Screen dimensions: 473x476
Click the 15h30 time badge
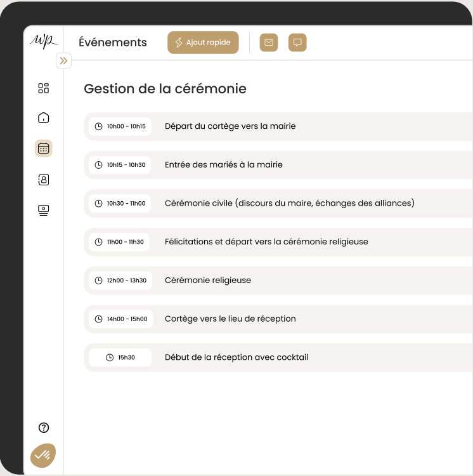120,357
